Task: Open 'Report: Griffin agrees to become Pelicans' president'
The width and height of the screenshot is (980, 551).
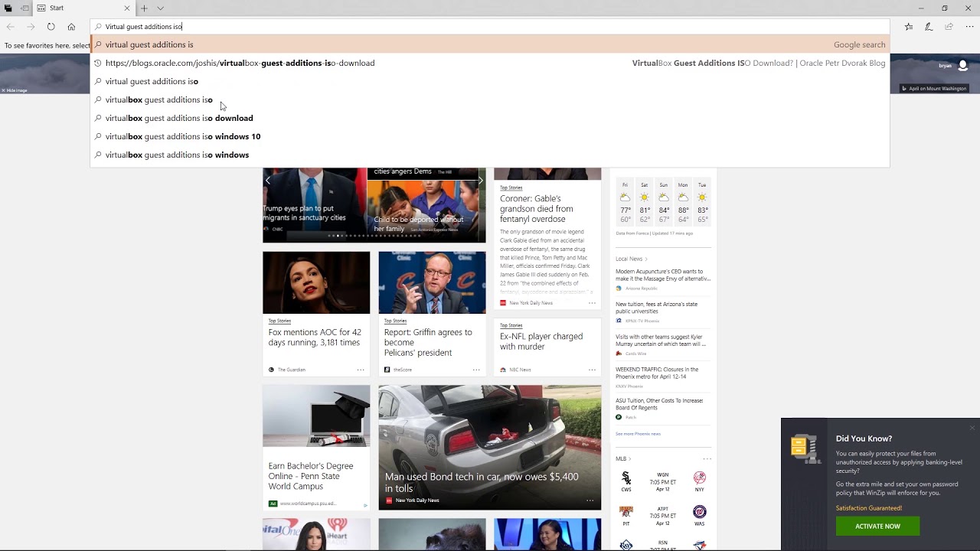Action: (x=428, y=342)
